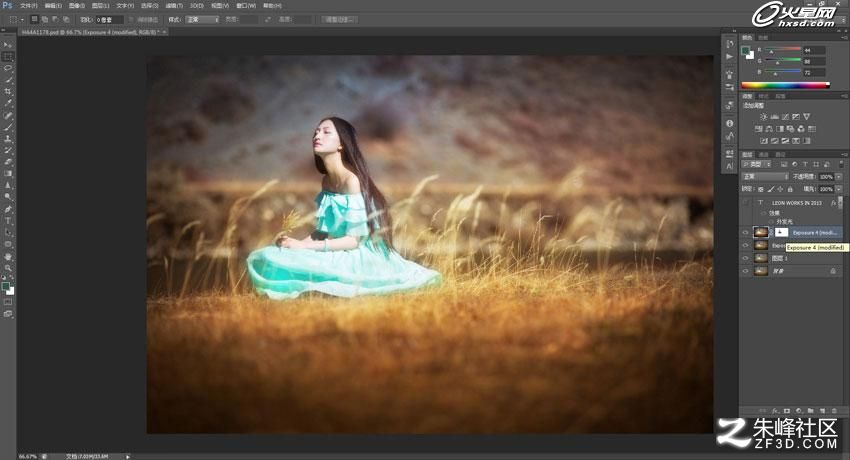The height and width of the screenshot is (460, 850).
Task: Choose New Selection mode in options bar
Action: click(x=34, y=19)
